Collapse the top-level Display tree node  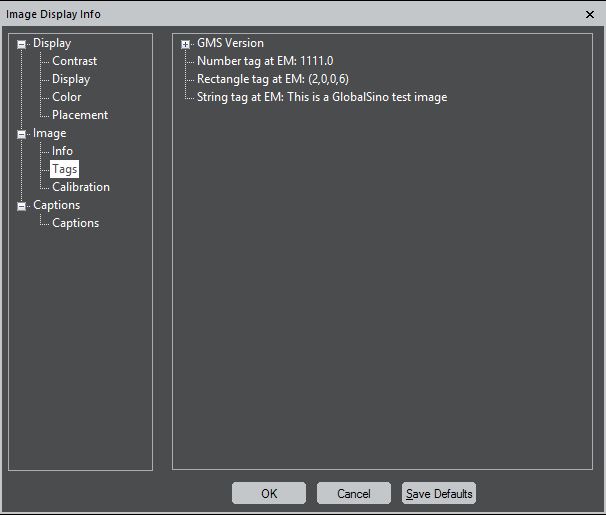tap(22, 44)
